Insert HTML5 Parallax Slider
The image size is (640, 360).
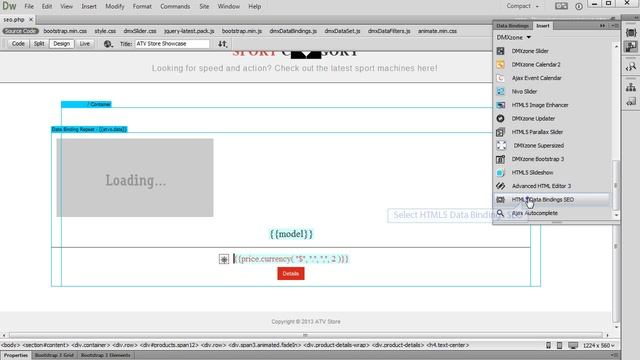537,132
